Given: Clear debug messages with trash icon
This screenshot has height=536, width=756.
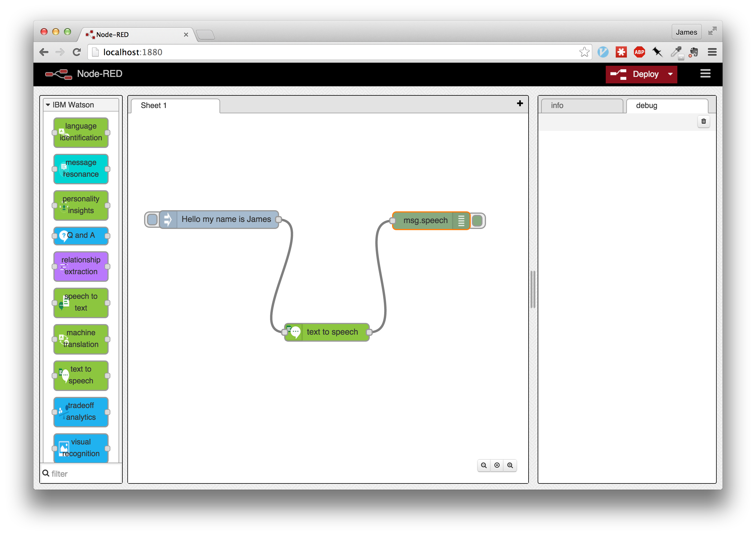Looking at the screenshot, I should click(703, 122).
